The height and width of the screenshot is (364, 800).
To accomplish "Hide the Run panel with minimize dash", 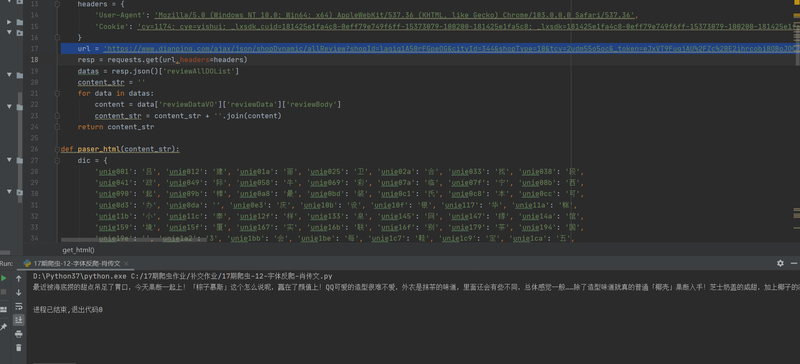I will coord(795,263).
